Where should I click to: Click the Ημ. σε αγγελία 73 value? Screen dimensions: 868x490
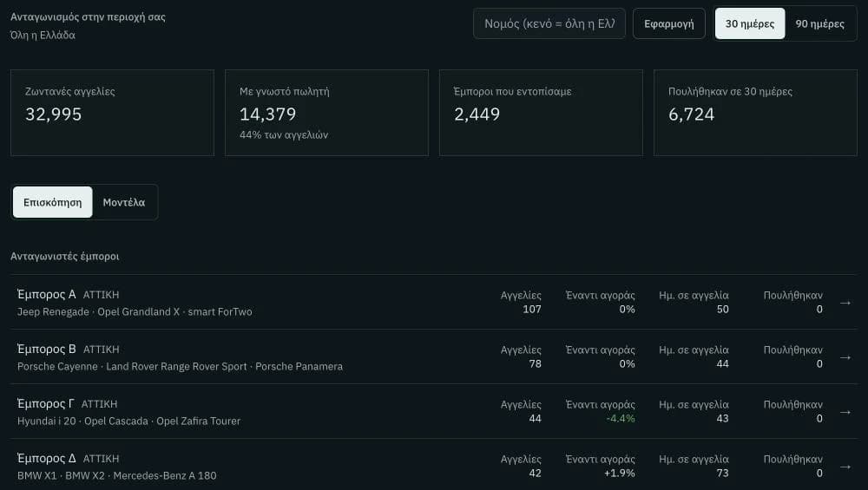pos(723,474)
